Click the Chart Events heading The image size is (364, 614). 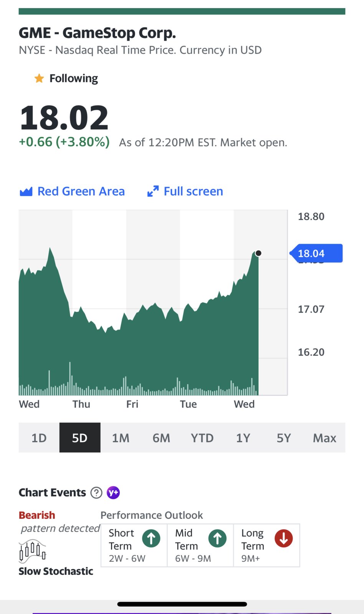(x=52, y=493)
